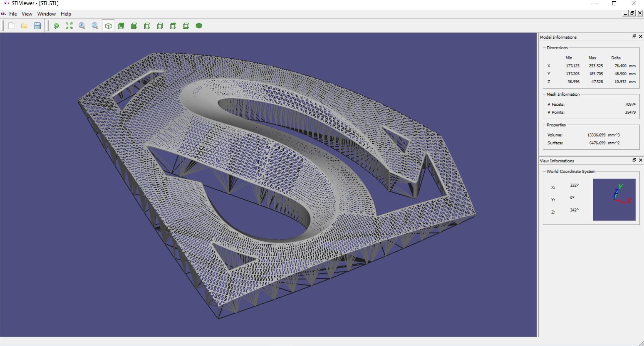Select the Z min value 36.596

pyautogui.click(x=573, y=82)
